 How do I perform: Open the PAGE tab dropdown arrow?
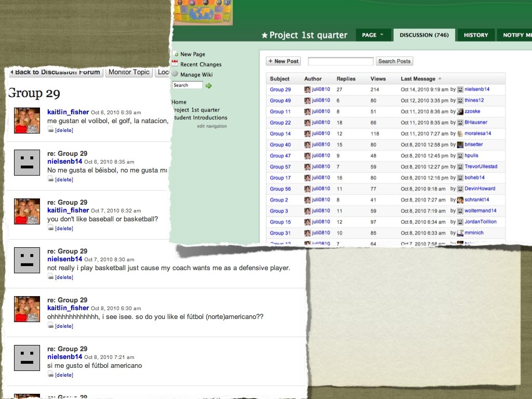[382, 35]
